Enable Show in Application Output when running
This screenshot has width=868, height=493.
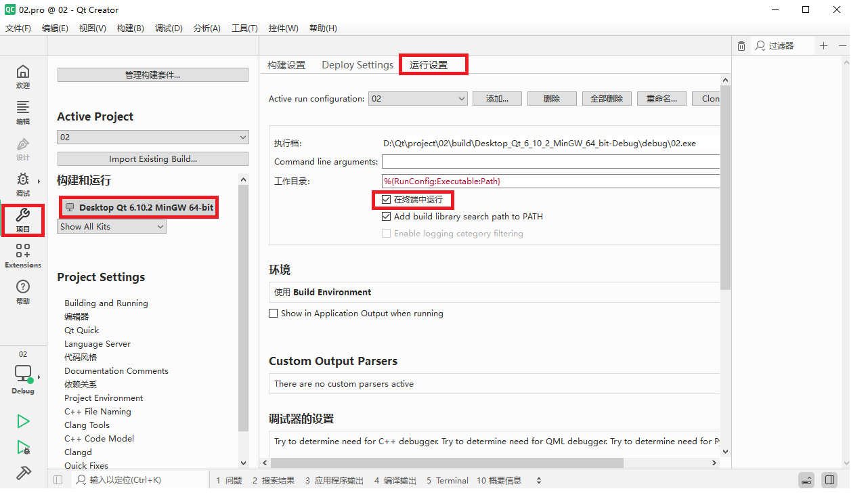[274, 314]
